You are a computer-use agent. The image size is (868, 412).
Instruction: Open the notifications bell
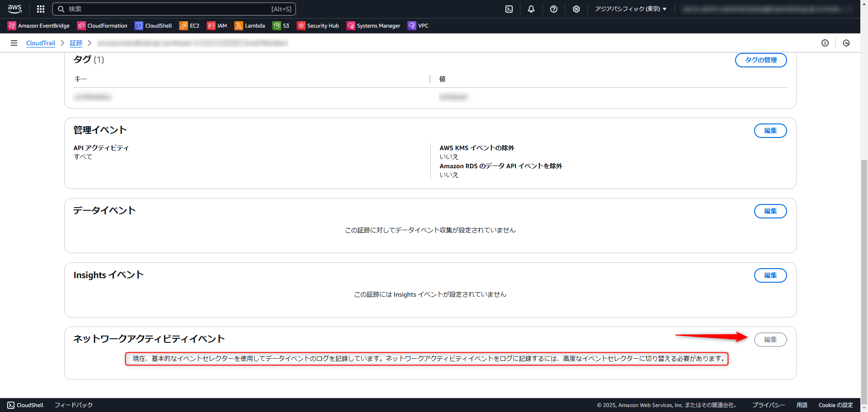[x=531, y=9]
